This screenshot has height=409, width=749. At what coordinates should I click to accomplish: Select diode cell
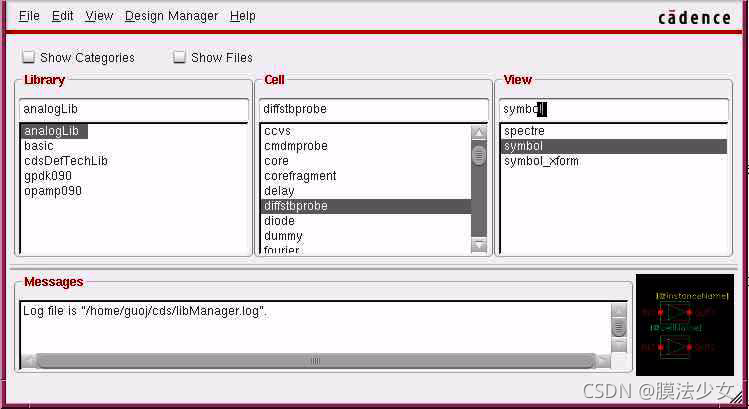tap(366, 221)
